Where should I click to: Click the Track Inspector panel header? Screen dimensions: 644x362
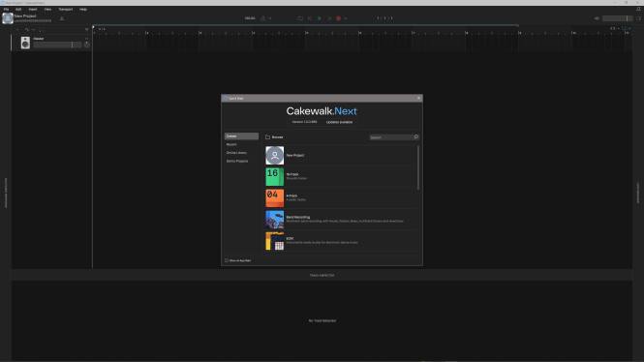click(x=322, y=275)
